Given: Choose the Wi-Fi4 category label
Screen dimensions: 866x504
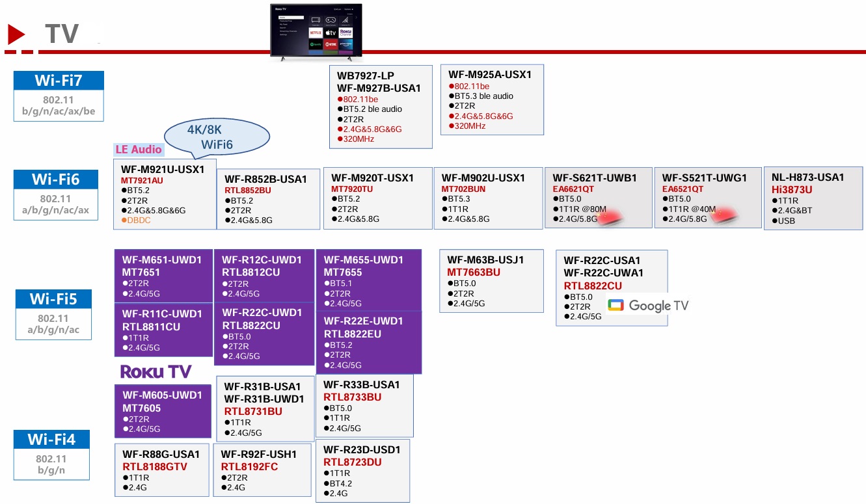Looking at the screenshot, I should 51,440.
